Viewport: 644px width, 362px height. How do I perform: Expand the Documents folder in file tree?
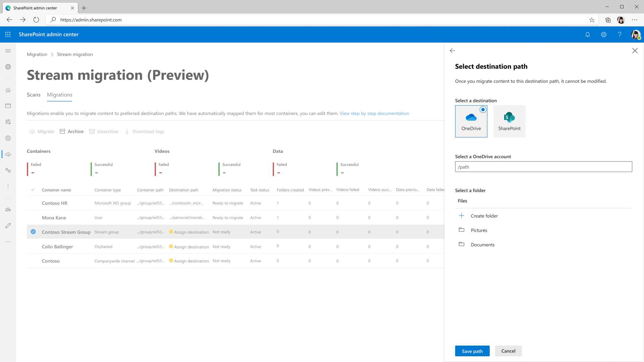tap(483, 244)
